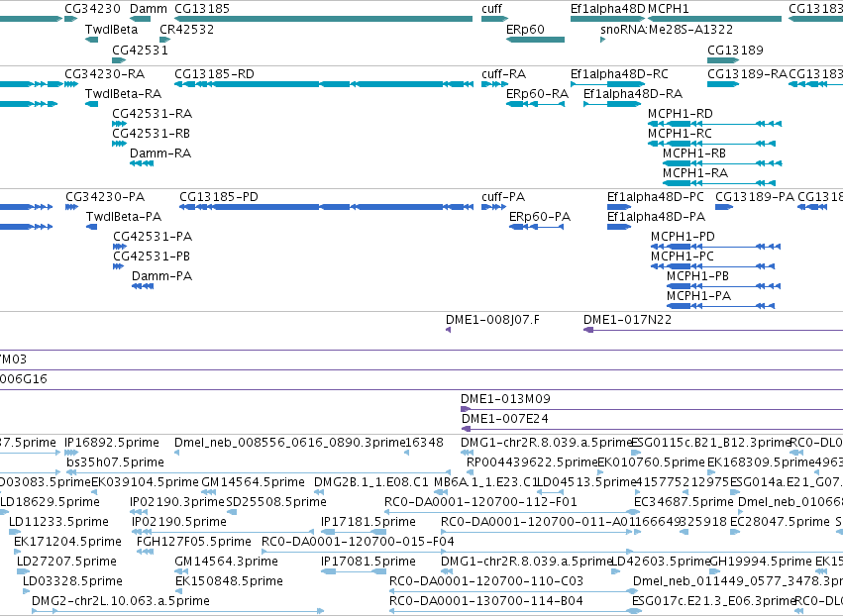The height and width of the screenshot is (616, 843).
Task: Select the CG34230 gene label
Action: (x=92, y=9)
